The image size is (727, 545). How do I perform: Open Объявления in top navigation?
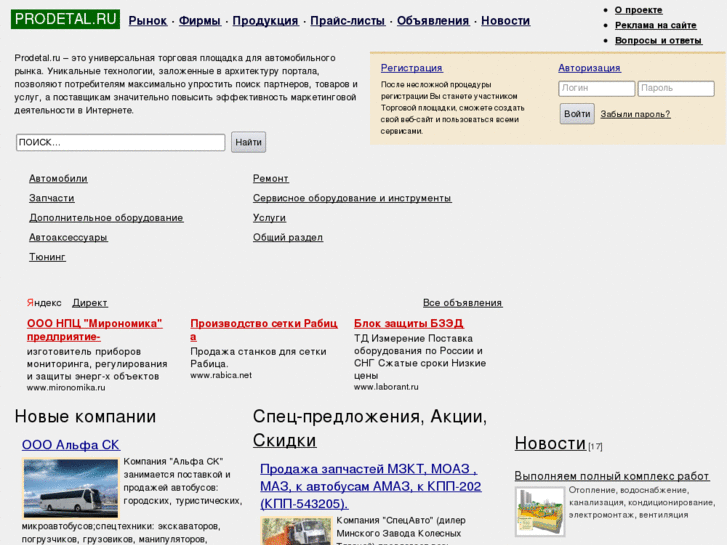[433, 21]
